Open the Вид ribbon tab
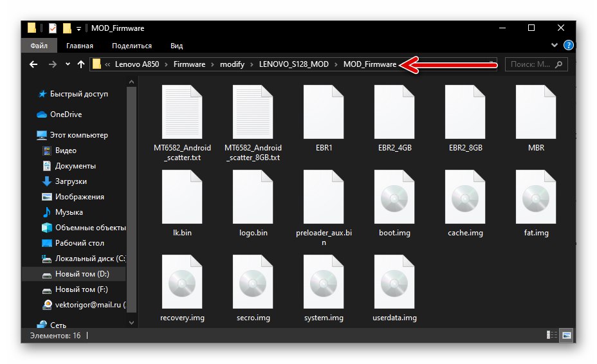The image size is (597, 364). click(x=176, y=46)
